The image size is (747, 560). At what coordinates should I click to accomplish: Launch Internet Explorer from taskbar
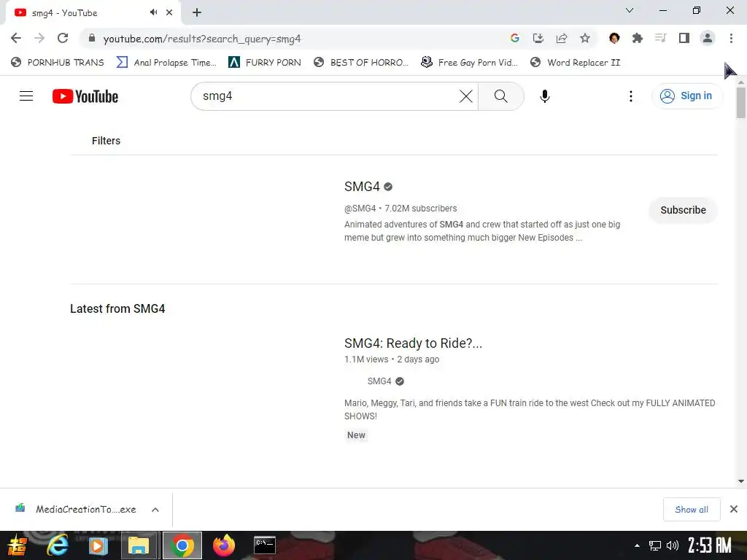click(58, 545)
